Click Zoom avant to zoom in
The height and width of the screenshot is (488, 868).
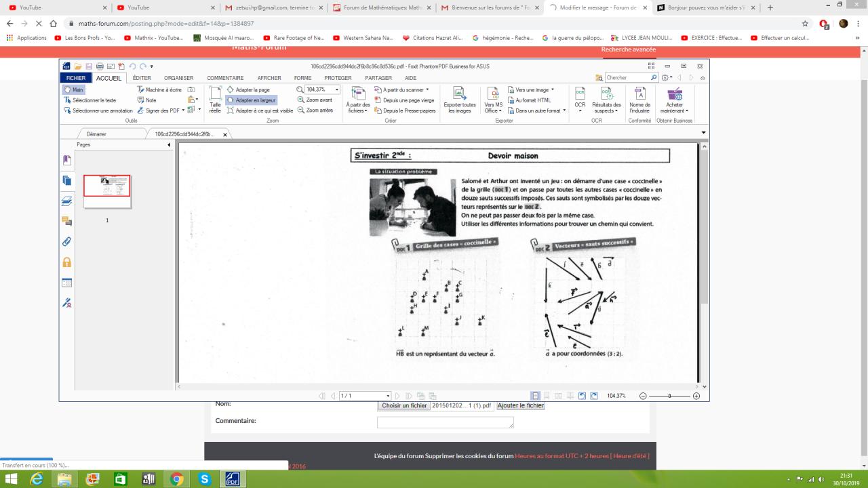pos(315,100)
